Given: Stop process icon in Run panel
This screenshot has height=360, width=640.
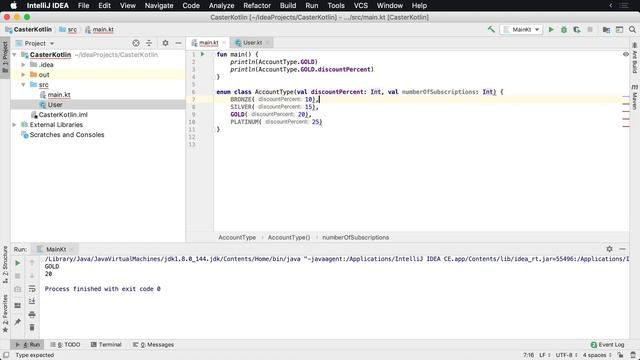Looking at the screenshot, I should [x=18, y=276].
